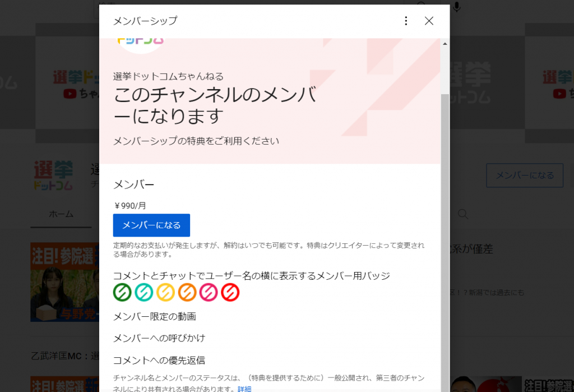Viewport: 574px width, 392px height.
Task: Select the red member badge
Action: (230, 292)
